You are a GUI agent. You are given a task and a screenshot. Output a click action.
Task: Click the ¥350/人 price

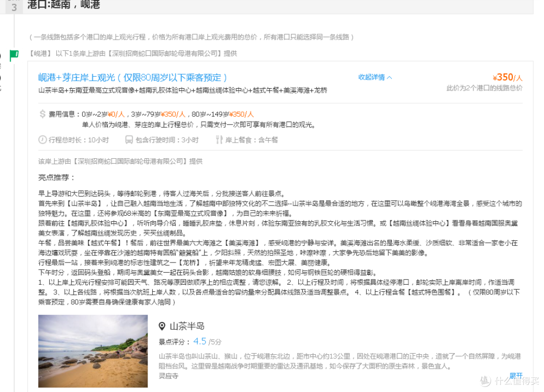click(507, 77)
